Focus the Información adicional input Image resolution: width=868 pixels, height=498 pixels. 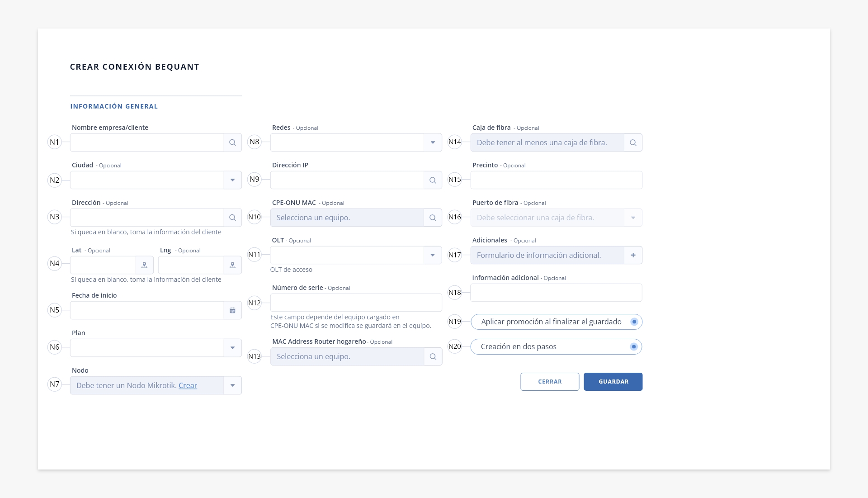[x=556, y=293]
